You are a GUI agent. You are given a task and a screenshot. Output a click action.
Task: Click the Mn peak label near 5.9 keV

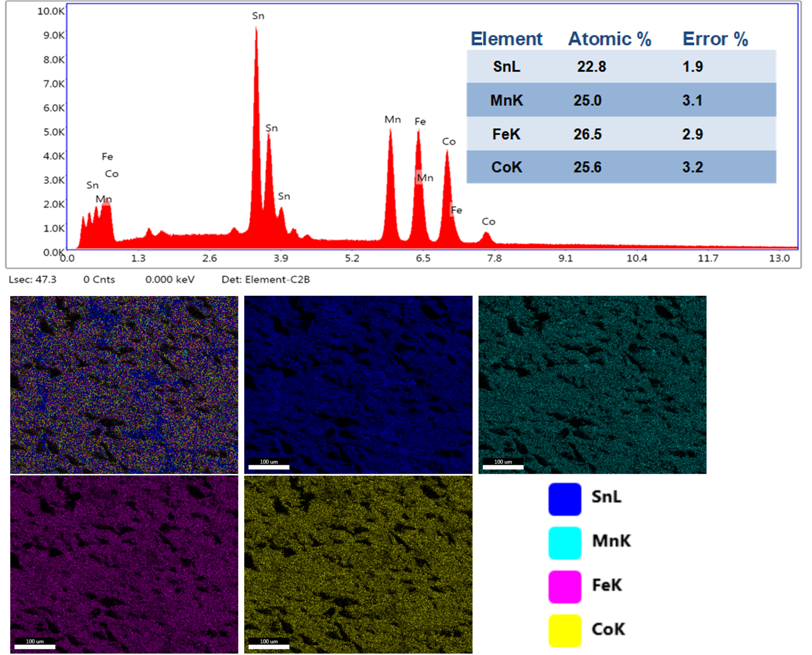point(392,120)
